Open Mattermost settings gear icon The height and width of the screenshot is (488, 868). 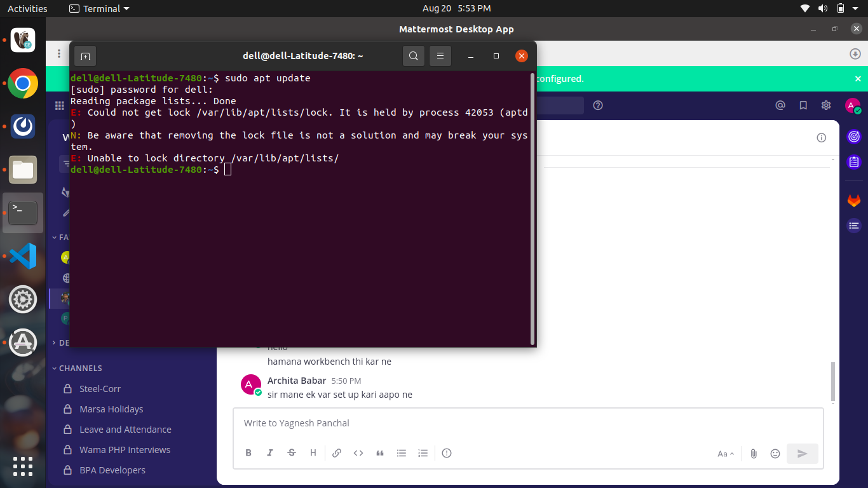pos(826,105)
